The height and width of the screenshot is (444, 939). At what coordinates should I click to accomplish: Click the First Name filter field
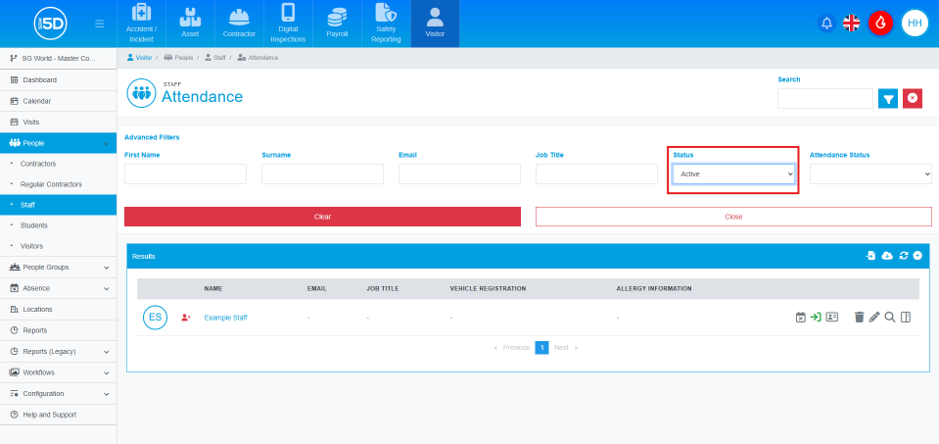tap(185, 174)
